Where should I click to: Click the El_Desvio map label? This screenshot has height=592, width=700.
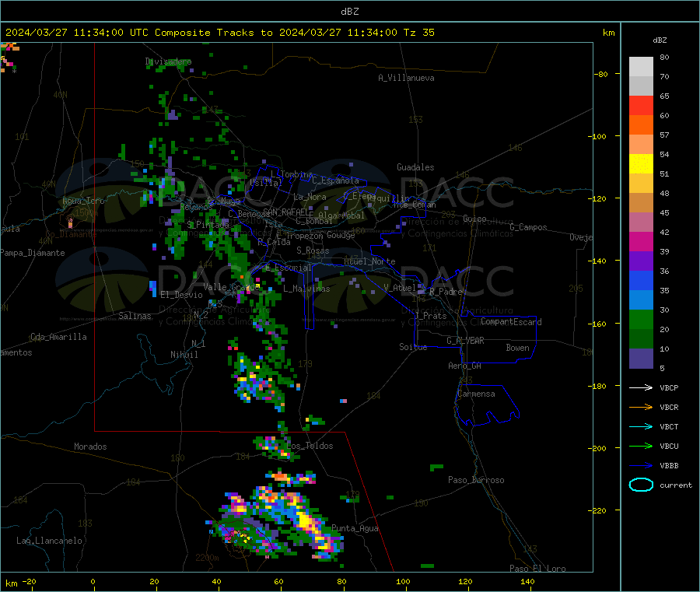point(182,295)
